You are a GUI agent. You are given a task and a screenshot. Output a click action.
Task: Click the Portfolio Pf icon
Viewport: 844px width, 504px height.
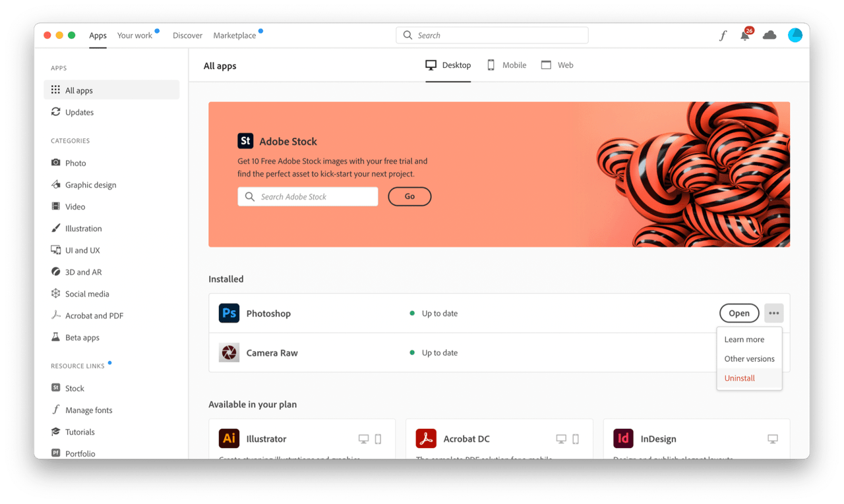click(x=55, y=453)
